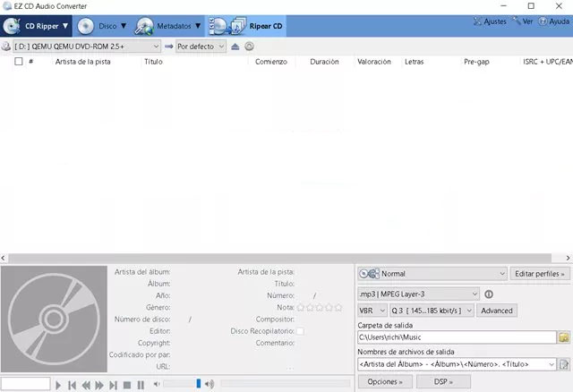Open the CD Ripper mode menu
This screenshot has width=573, height=392.
(36, 26)
